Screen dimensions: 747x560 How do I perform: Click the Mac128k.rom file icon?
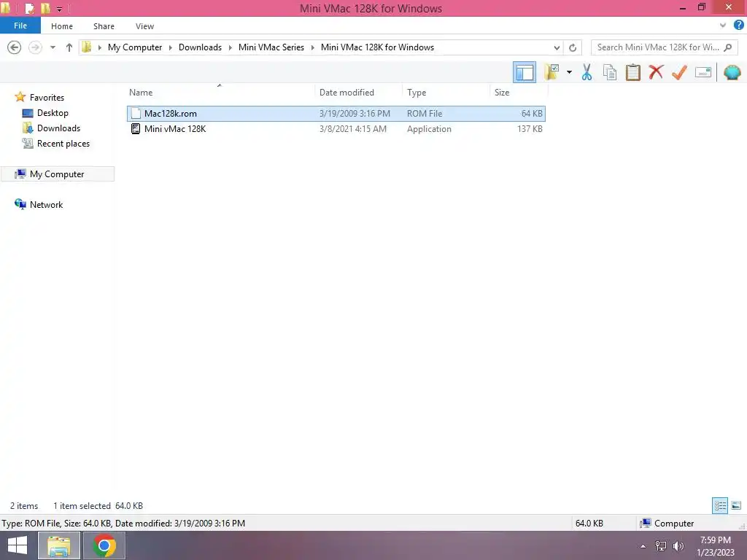[x=136, y=113]
